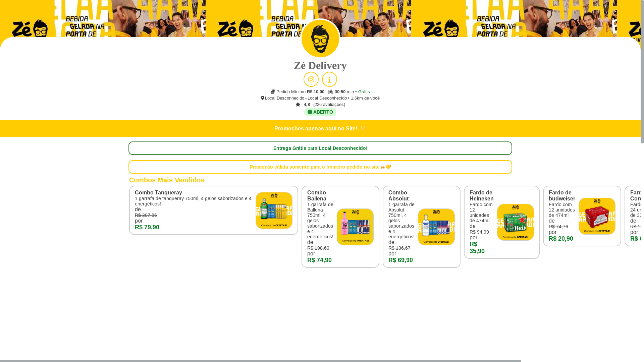Click the R$ 74,90 Ballena price
This screenshot has width=644, height=362.
319,260
